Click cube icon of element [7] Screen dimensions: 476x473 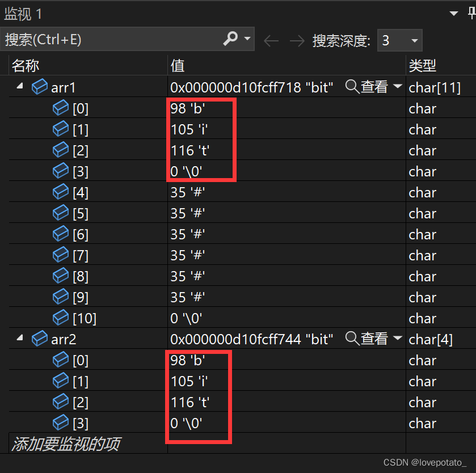click(61, 255)
